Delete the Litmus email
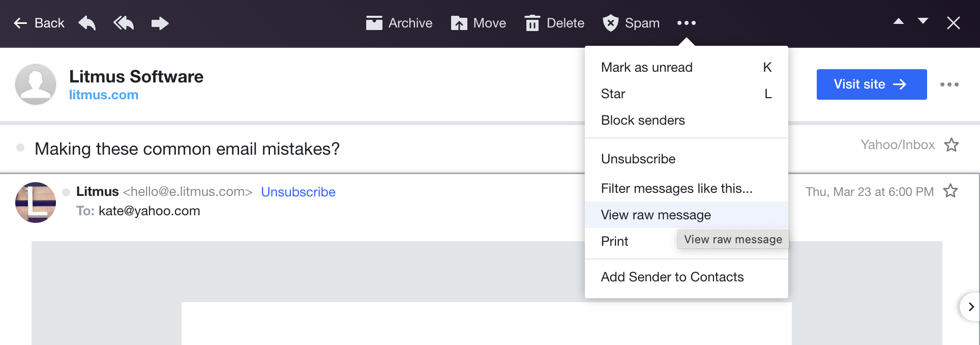980x345 pixels. [554, 23]
